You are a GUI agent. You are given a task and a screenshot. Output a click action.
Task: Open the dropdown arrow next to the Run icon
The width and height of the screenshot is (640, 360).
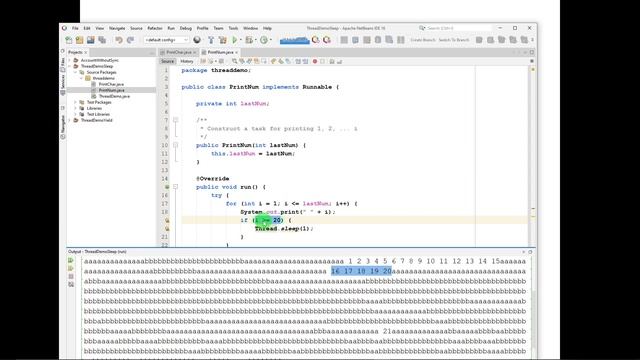pyautogui.click(x=240, y=40)
